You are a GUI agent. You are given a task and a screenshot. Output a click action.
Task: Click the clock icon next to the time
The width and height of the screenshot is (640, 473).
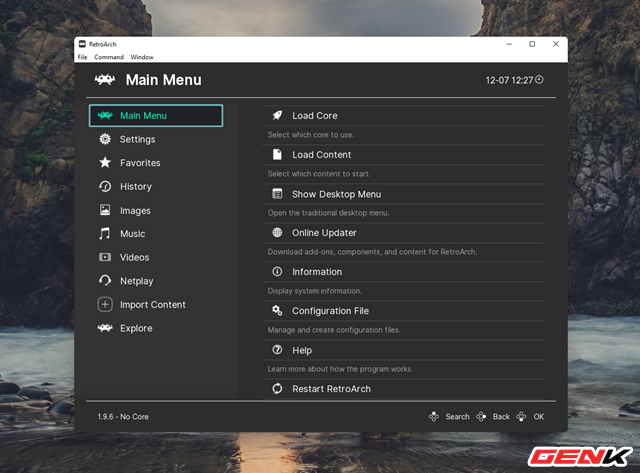(539, 80)
